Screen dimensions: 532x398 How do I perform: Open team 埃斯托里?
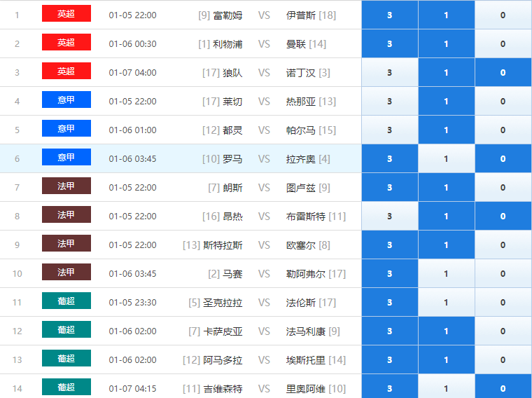point(306,360)
